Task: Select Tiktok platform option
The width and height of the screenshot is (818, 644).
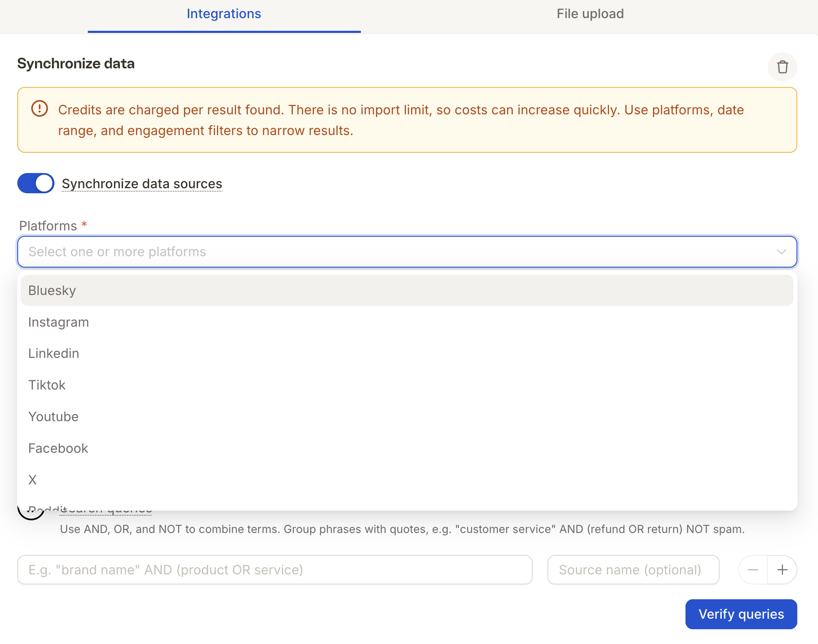Action: click(407, 385)
